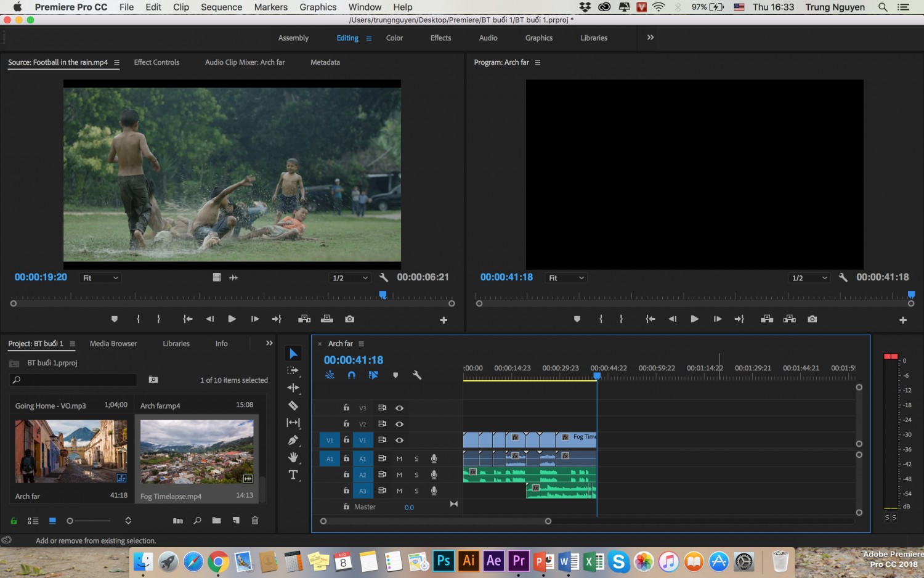This screenshot has height=578, width=924.
Task: Select the Pen tool in timeline toolbox
Action: click(x=293, y=440)
